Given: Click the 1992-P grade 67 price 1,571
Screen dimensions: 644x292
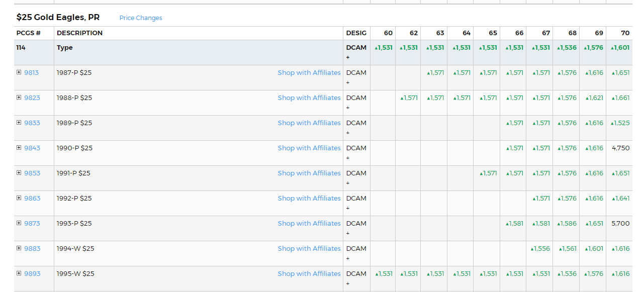Looking at the screenshot, I should click(541, 198).
